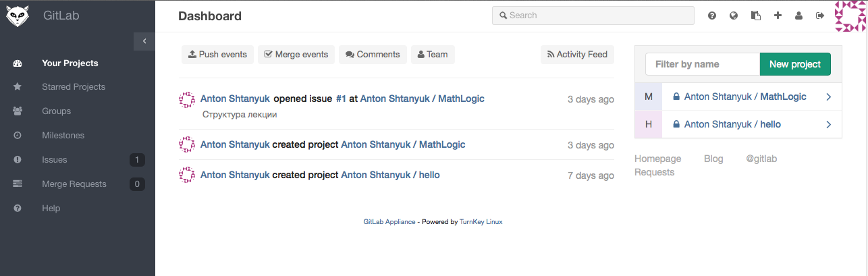Open Anton Shtanyuk / hello in project list

pyautogui.click(x=732, y=124)
